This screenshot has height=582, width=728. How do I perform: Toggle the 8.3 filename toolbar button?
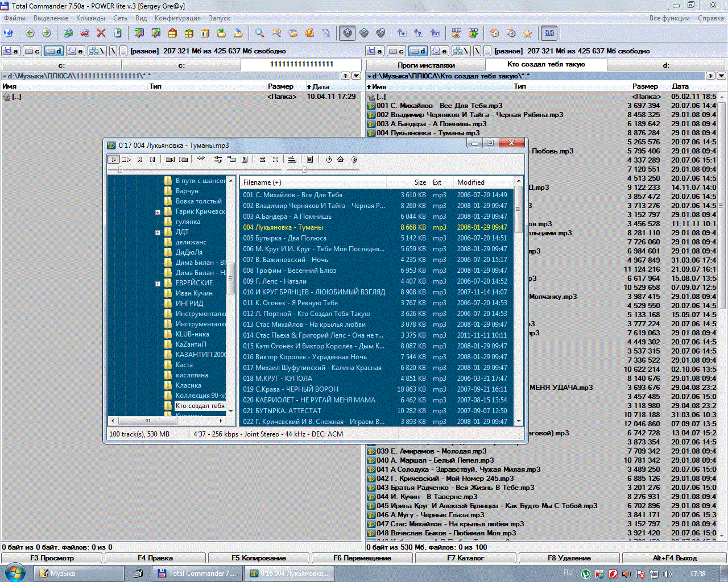549,33
